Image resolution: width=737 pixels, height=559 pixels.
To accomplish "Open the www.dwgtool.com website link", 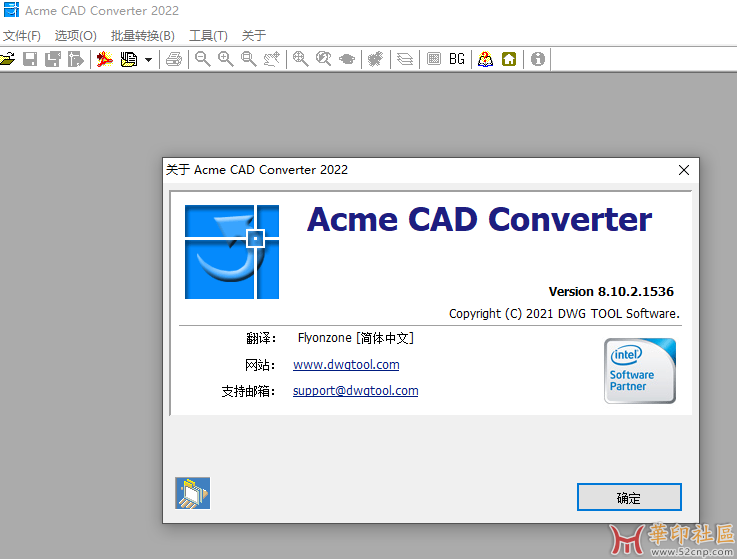I will 346,365.
